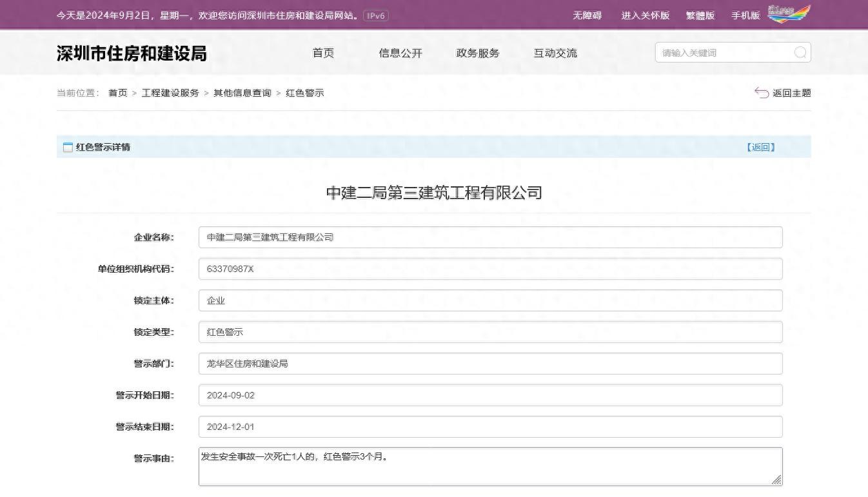
Task: Switch to 繁體版 traditional Chinese
Action: pyautogui.click(x=700, y=15)
